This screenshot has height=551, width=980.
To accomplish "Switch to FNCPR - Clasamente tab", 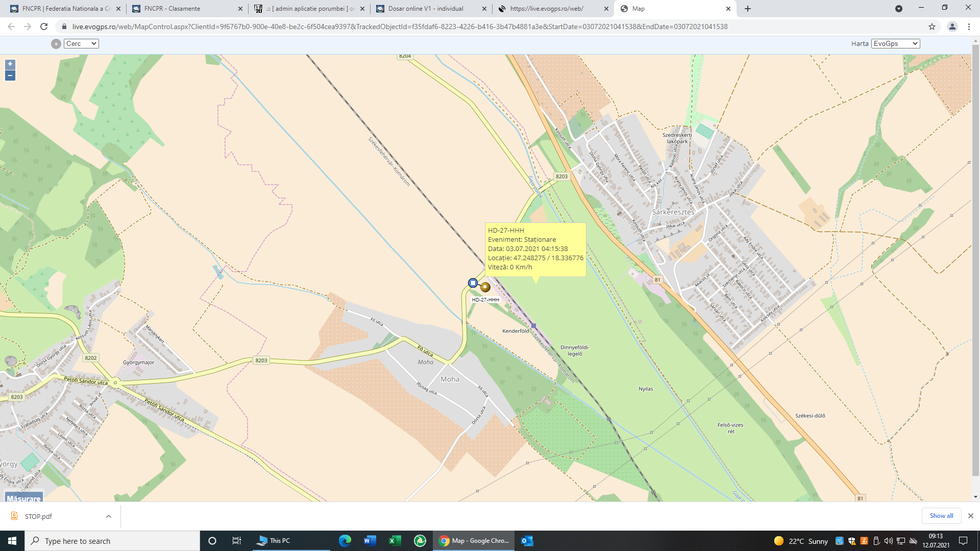I will coord(184,9).
